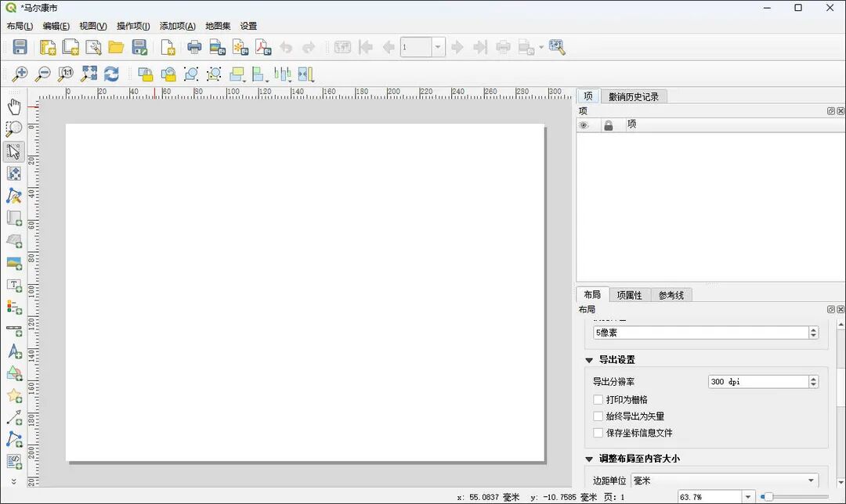846x504 pixels.
Task: Select the Edit nodes tool
Action: pyautogui.click(x=14, y=196)
